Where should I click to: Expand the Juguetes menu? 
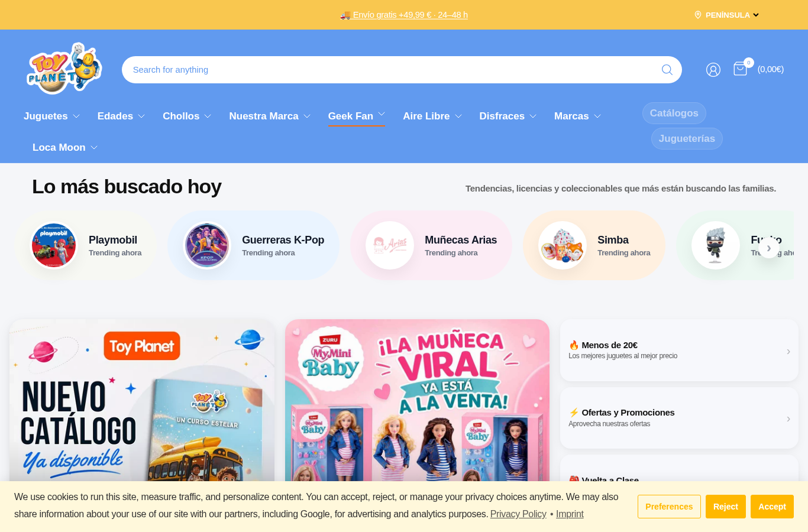pos(51,116)
